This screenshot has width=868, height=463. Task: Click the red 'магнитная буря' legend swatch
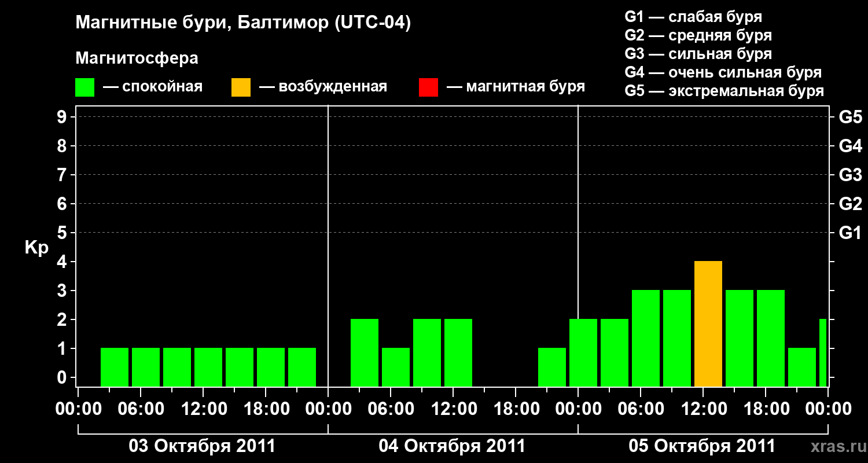point(428,87)
